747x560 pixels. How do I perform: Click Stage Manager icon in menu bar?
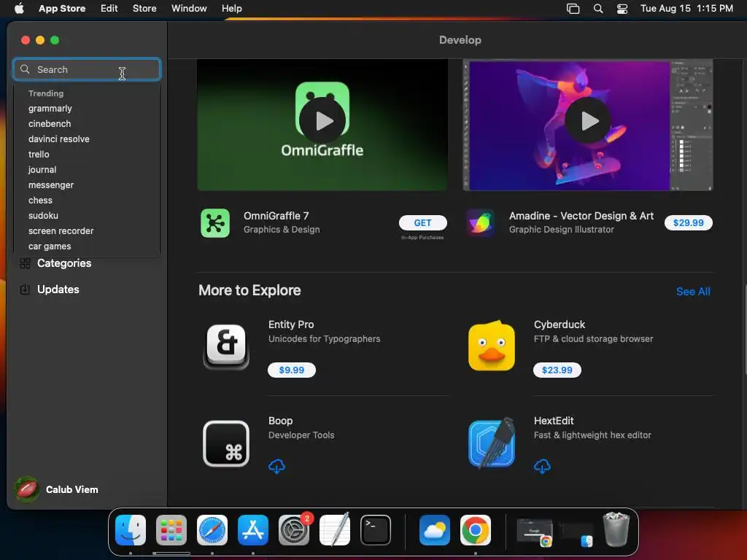tap(573, 9)
